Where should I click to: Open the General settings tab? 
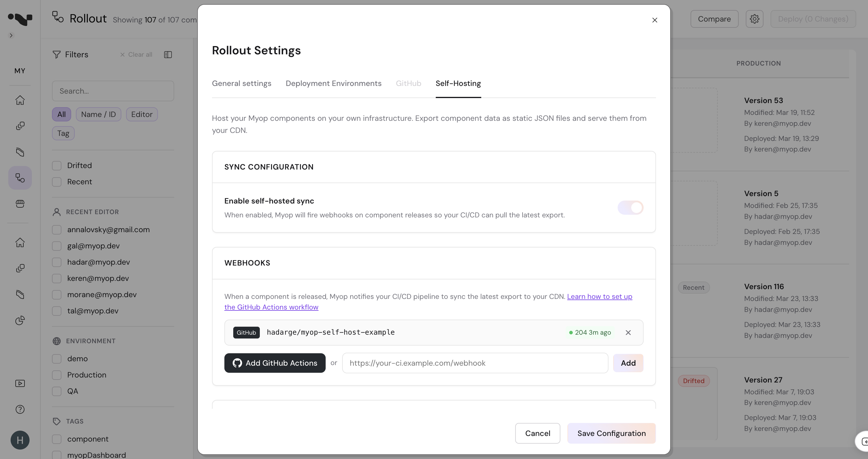[241, 83]
